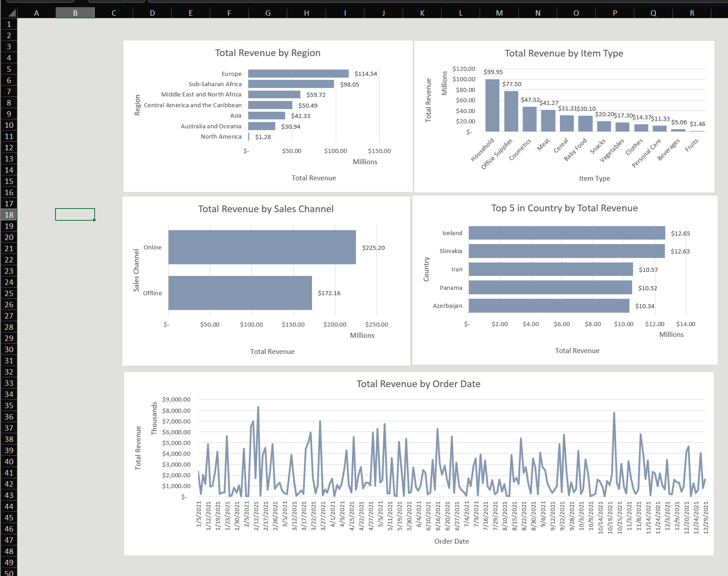Select row 18 header

pyautogui.click(x=9, y=214)
